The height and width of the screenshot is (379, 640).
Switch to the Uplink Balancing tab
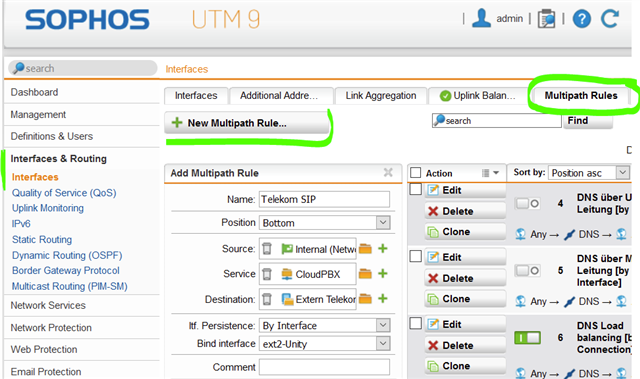click(478, 95)
